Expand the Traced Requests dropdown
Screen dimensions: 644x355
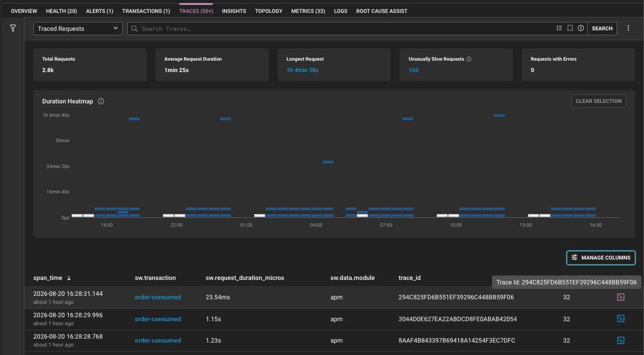(x=78, y=28)
